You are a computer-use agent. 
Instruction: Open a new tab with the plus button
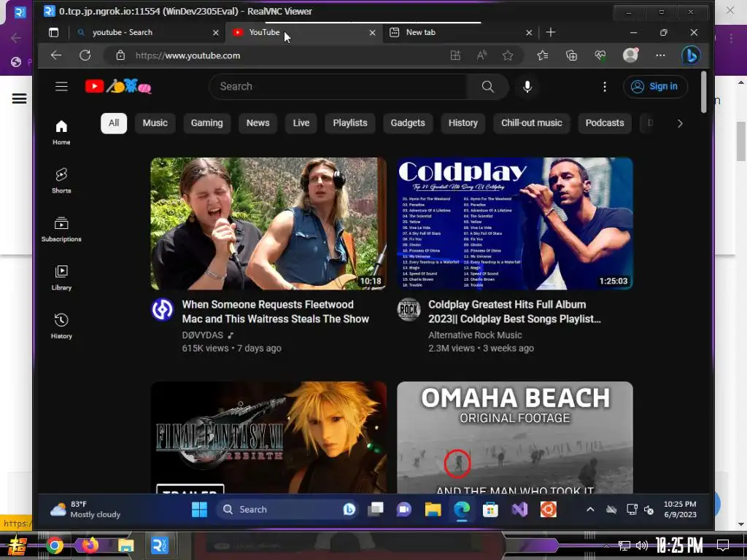(x=551, y=32)
